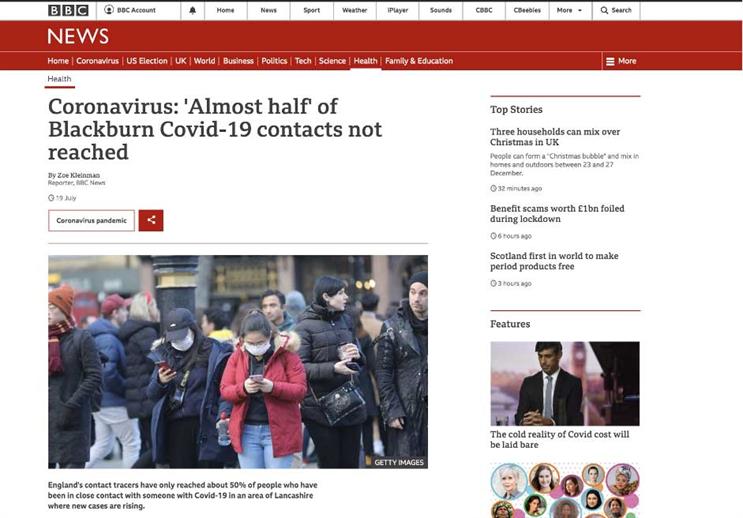
Task: Click the BBC logo blocks
Action: pyautogui.click(x=68, y=10)
